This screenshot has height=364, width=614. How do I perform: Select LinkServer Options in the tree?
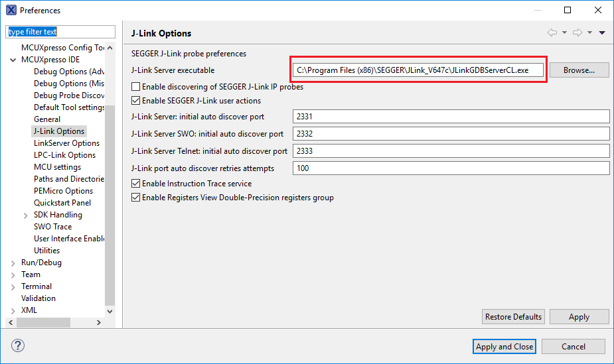(66, 143)
